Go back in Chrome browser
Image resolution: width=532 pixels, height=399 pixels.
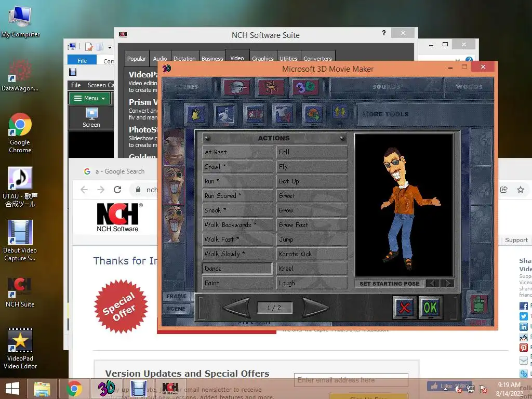click(84, 189)
